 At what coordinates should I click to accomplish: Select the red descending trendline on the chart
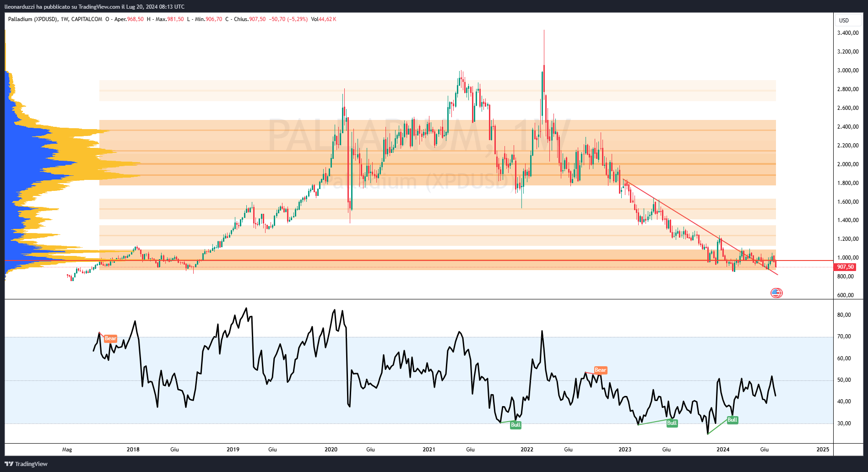coord(700,227)
